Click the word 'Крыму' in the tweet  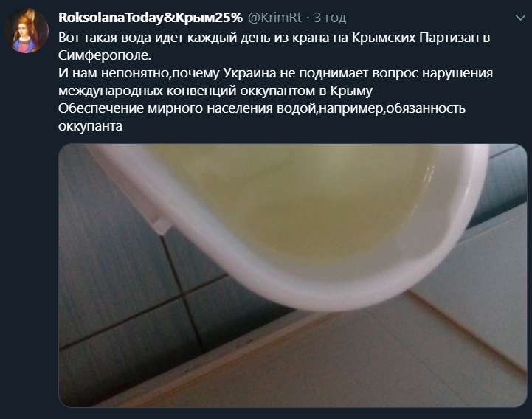351,91
